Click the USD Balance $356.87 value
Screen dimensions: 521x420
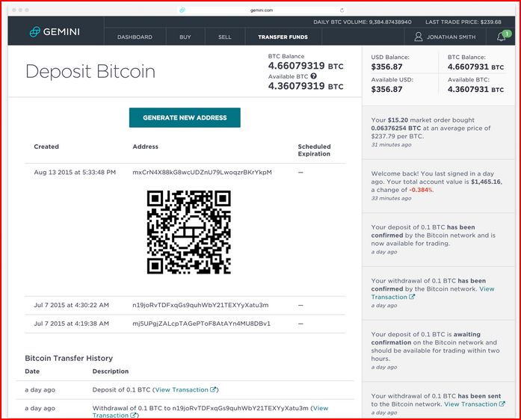click(x=386, y=67)
